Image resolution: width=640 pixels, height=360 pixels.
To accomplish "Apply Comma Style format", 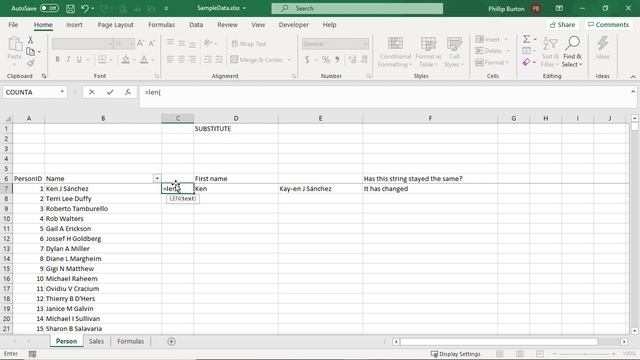I will click(337, 60).
